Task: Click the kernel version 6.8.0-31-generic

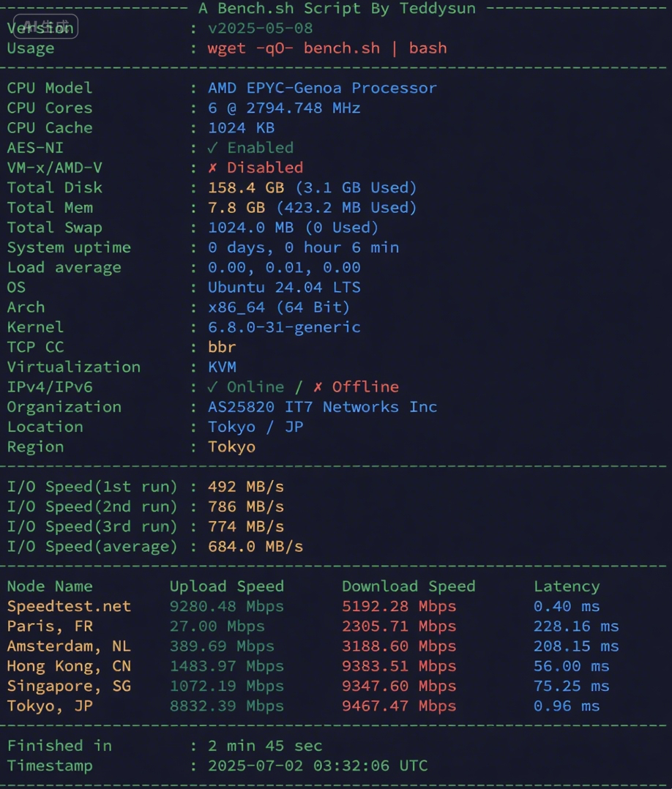Action: pyautogui.click(x=284, y=327)
